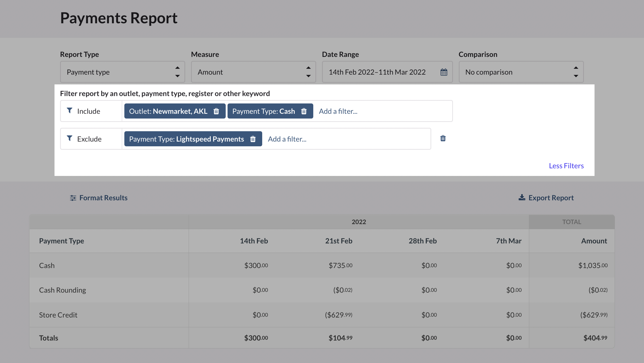Remove the Lightspeed Payments exclude filter
The width and height of the screenshot is (644, 363).
click(x=253, y=139)
